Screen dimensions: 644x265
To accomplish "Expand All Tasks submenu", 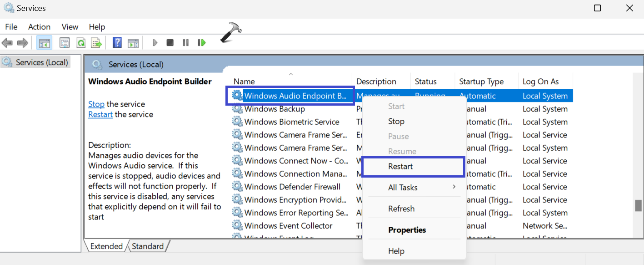I will point(414,187).
